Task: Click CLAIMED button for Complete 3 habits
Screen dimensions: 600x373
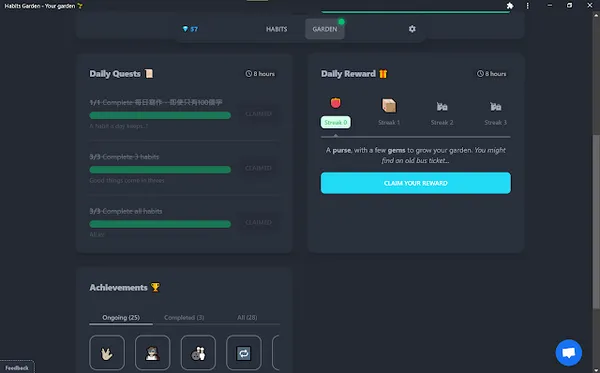Action: pos(259,168)
